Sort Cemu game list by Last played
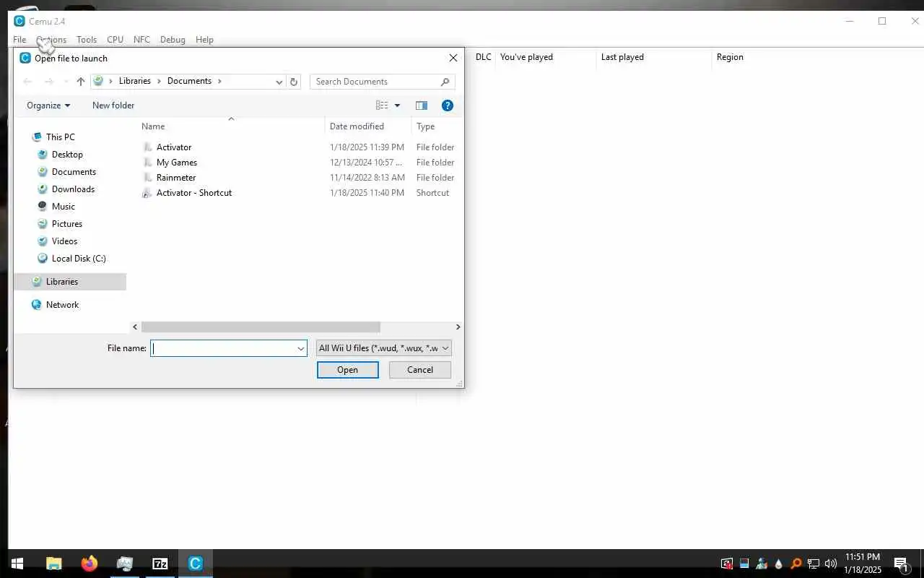 [x=622, y=57]
